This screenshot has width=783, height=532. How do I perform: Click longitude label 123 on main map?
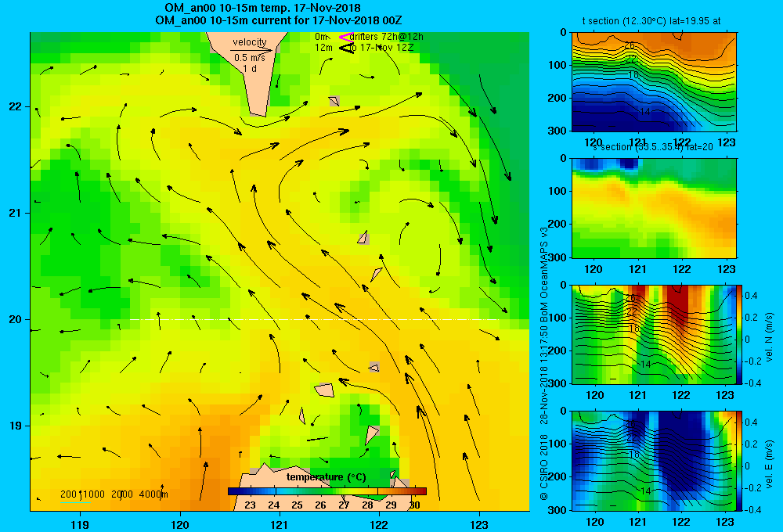(479, 524)
